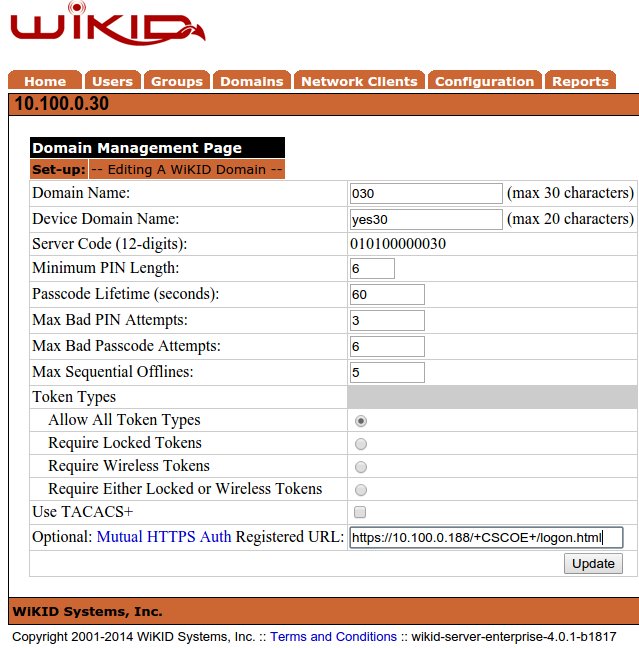Click the Registered URL text field
This screenshot has height=648, width=639.
[486, 538]
